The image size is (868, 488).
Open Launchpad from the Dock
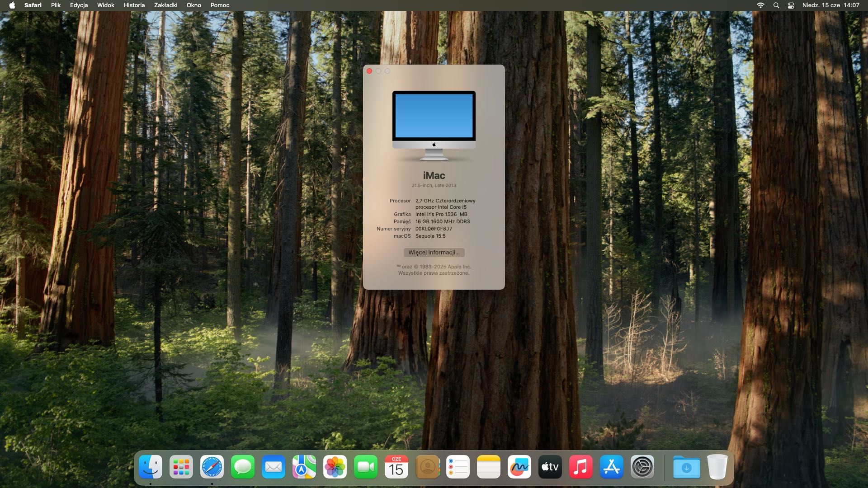(181, 467)
